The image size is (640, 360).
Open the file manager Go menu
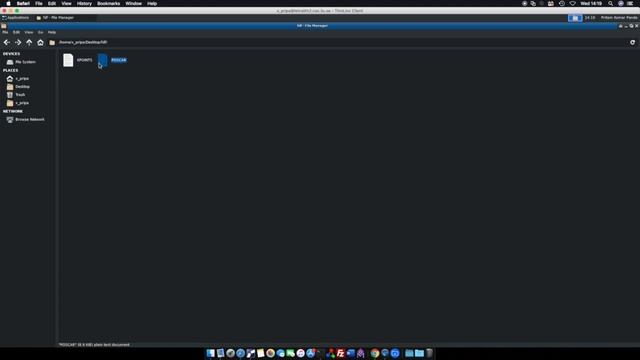point(40,32)
